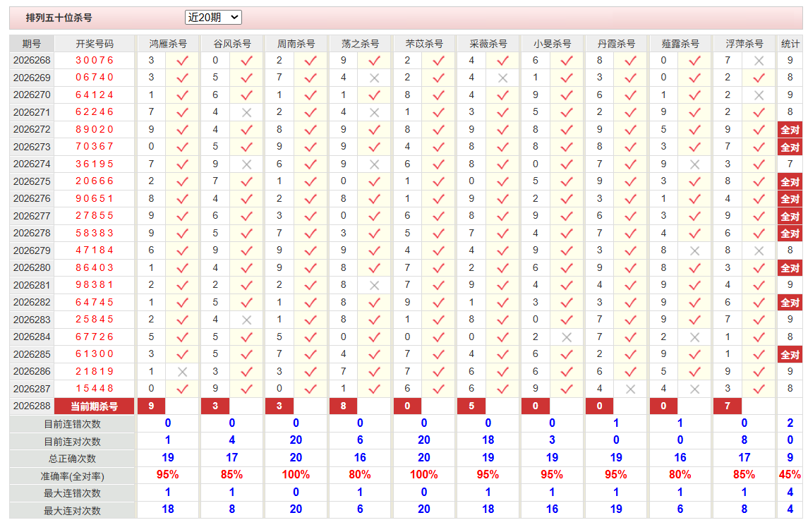Click 鸿雁's current kill number 9 in row 2026288
This screenshot has width=808, height=532.
coord(151,406)
